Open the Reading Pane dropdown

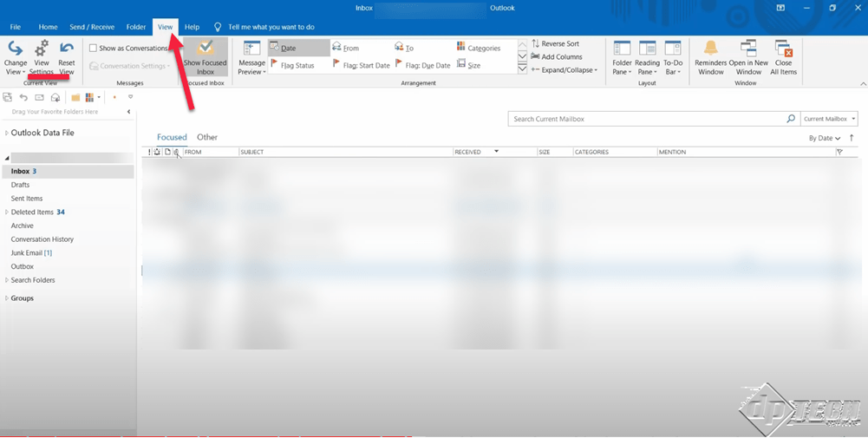pyautogui.click(x=647, y=58)
